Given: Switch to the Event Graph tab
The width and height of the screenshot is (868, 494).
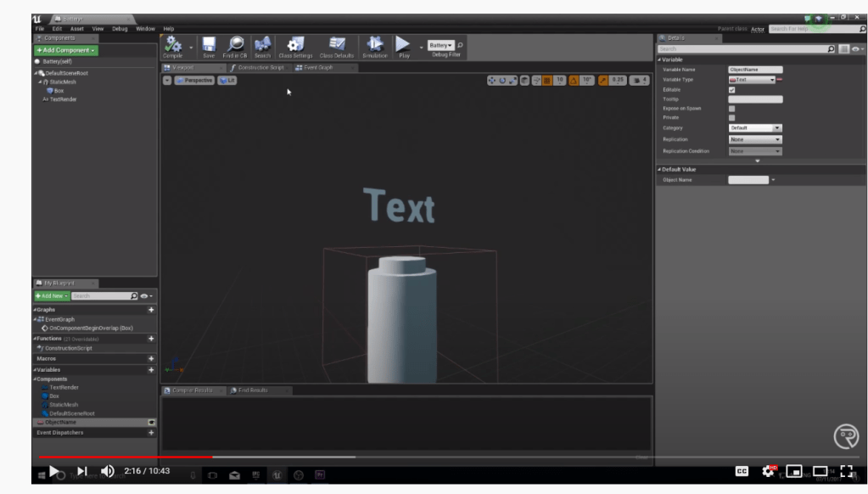Looking at the screenshot, I should 319,68.
